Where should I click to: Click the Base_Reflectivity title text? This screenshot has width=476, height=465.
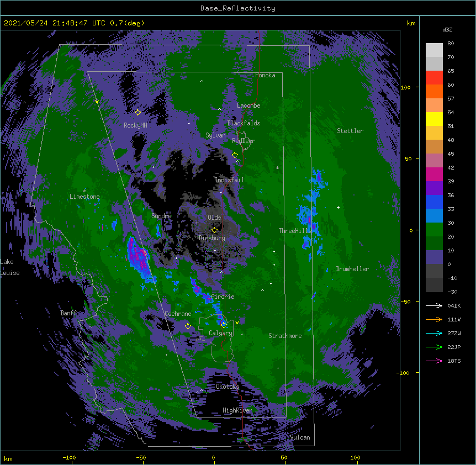point(238,8)
